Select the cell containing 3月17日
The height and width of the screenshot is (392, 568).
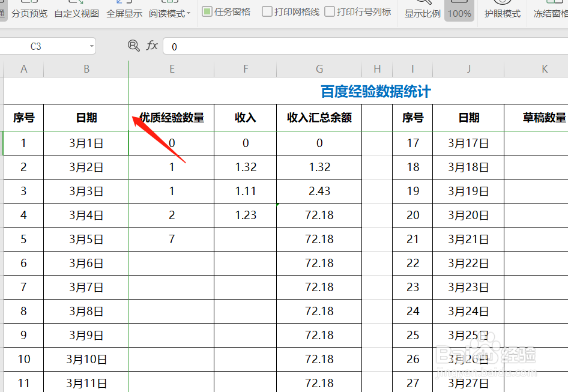pyautogui.click(x=468, y=143)
